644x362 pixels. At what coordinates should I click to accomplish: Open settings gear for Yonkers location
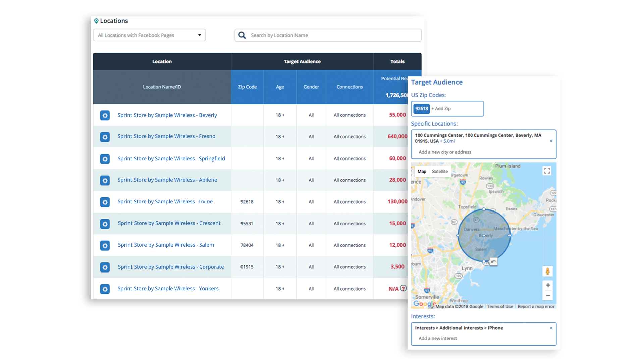coord(105,289)
